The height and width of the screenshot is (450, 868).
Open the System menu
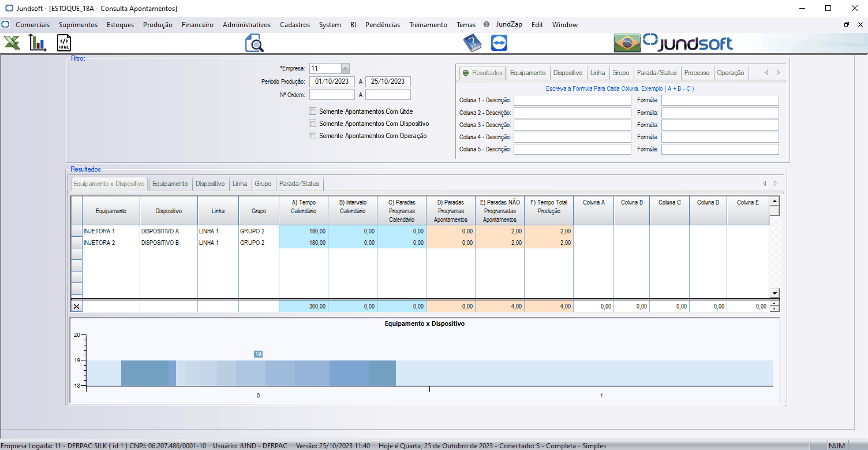(330, 25)
